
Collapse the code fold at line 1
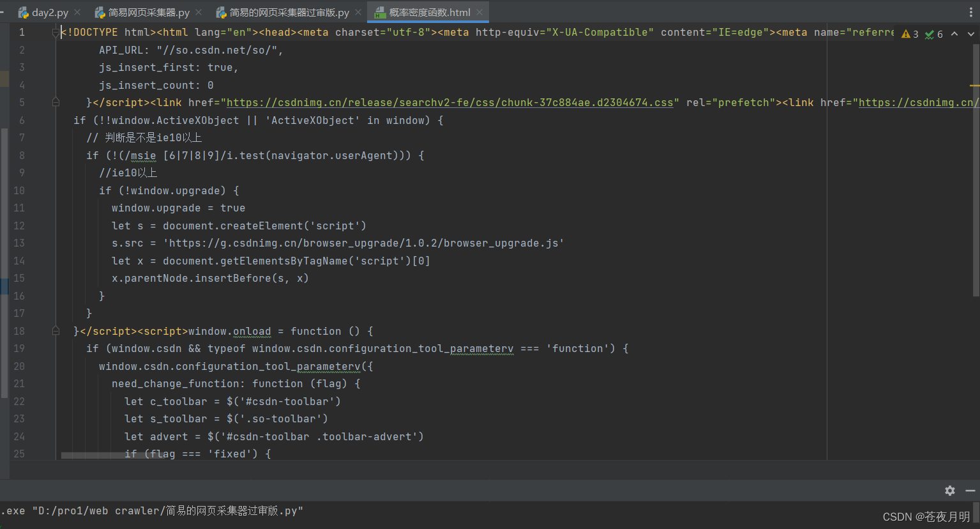pyautogui.click(x=56, y=32)
